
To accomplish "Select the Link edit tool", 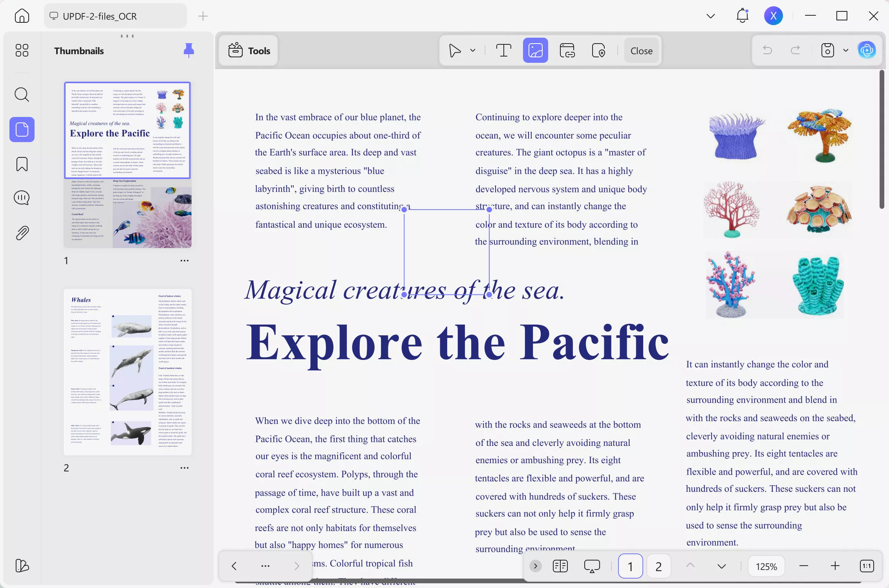I will click(567, 51).
